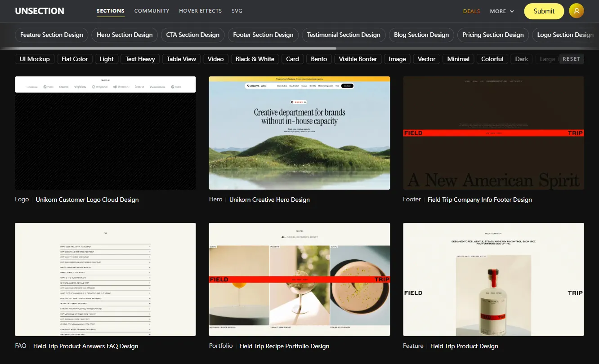Open the Community tab
The height and width of the screenshot is (364, 599).
click(x=152, y=11)
